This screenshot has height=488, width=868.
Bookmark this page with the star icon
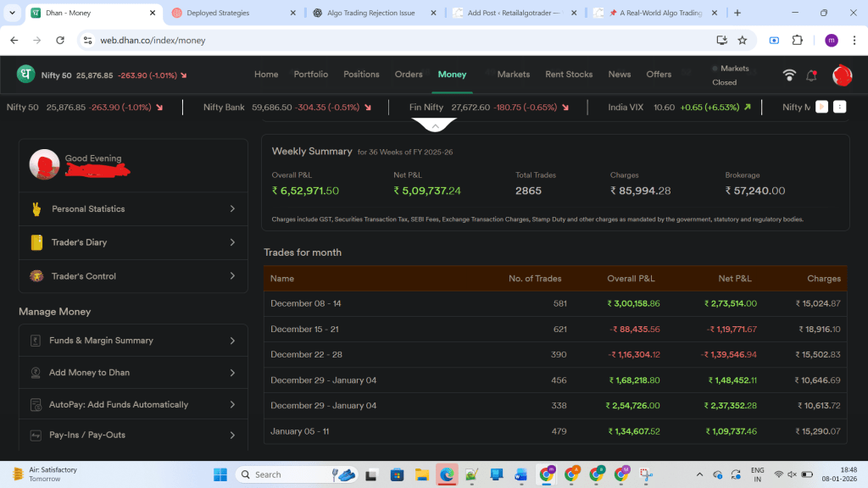[743, 40]
